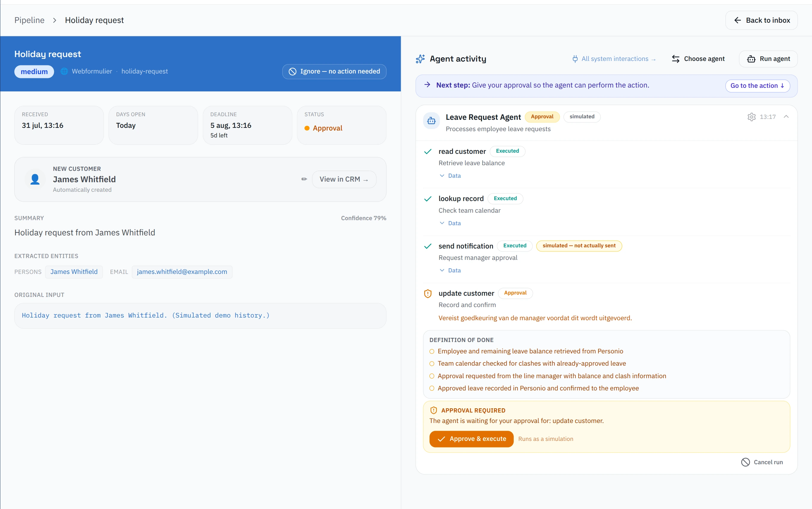
Task: Expand Data under lookup record
Action: click(450, 223)
